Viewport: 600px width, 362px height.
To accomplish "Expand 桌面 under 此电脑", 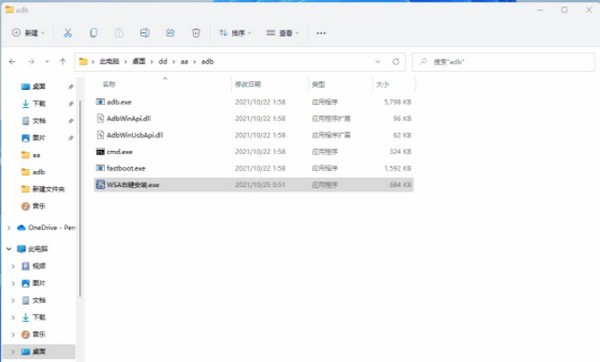I will [x=13, y=351].
